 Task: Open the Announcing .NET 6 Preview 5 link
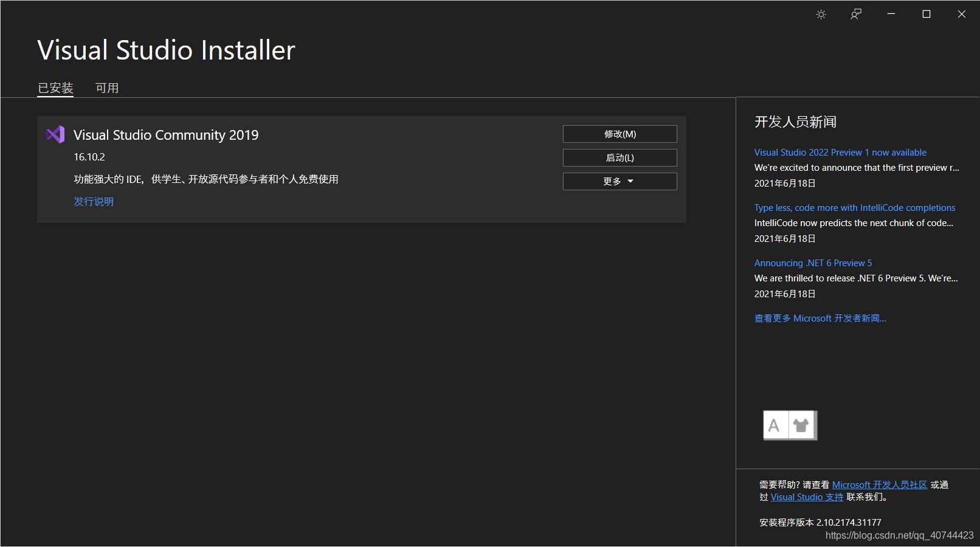[813, 263]
